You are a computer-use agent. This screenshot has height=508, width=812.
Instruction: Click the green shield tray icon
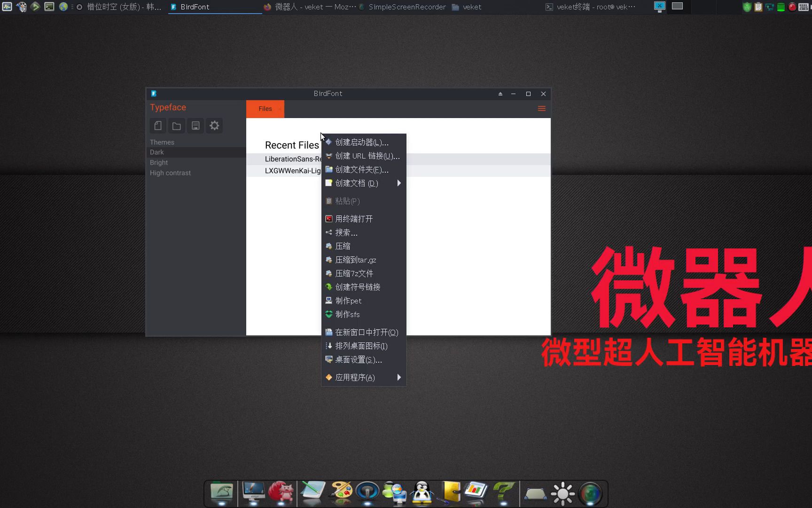pyautogui.click(x=747, y=7)
